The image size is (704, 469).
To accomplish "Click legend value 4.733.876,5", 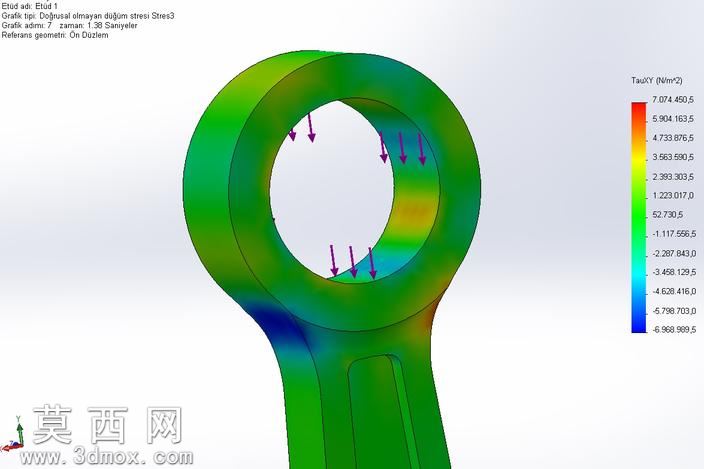I will [x=673, y=138].
